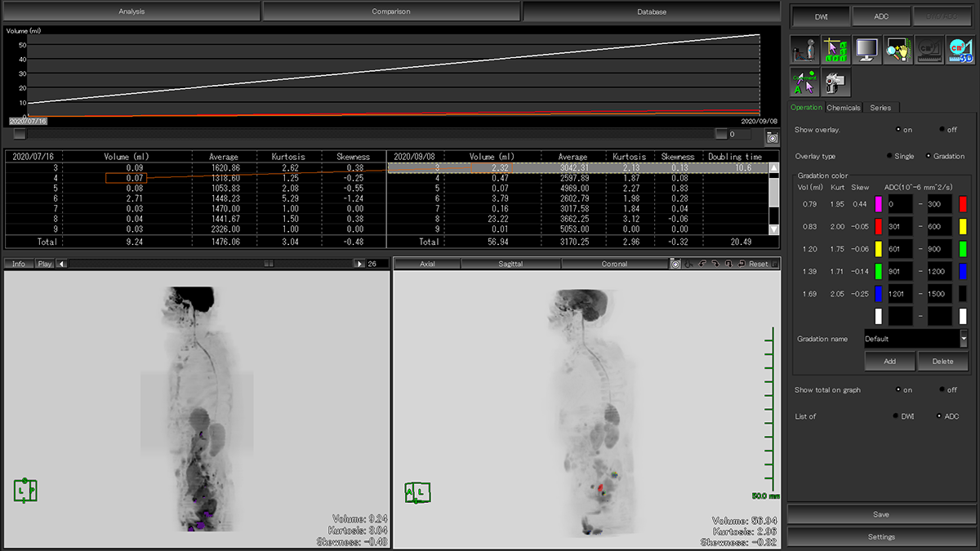Capture graph snapshot with camera icon
This screenshot has width=980, height=551.
[772, 138]
